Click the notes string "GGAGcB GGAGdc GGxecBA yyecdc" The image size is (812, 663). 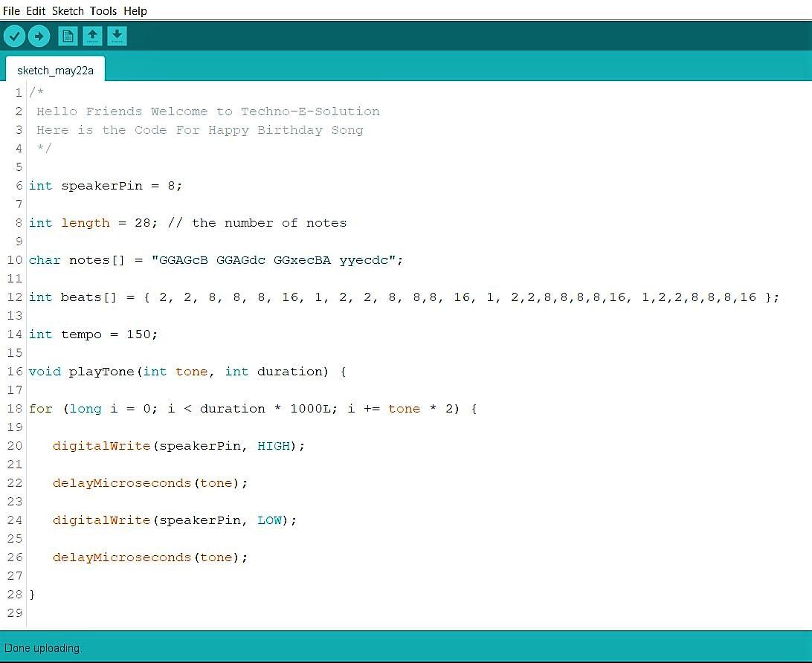(274, 260)
